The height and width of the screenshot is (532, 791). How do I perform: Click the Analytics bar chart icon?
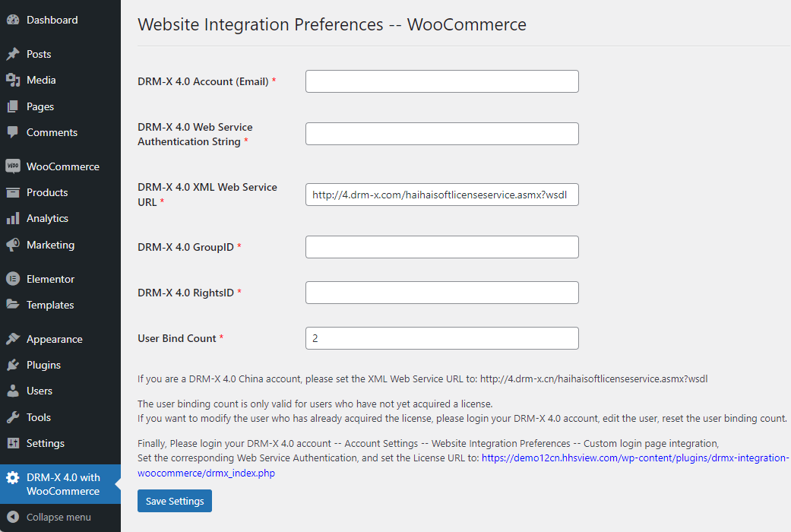[13, 218]
